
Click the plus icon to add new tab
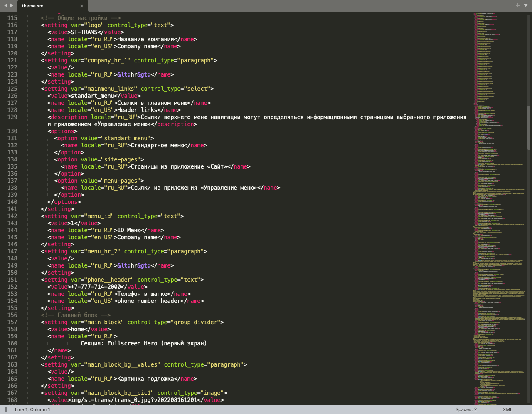point(517,5)
